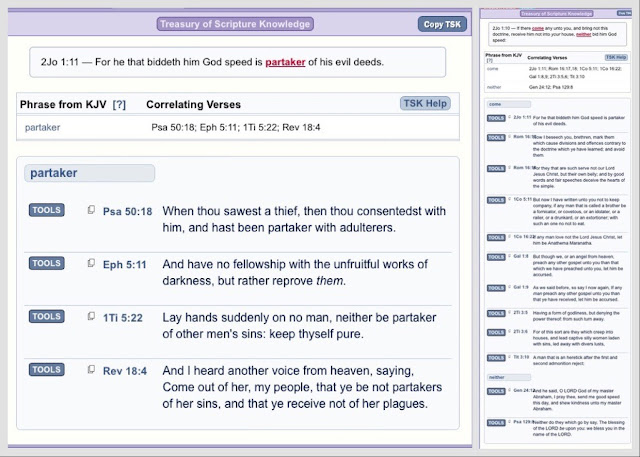Image resolution: width=640 pixels, height=457 pixels.
Task: Open the Eph 5:11 reference link
Action: point(124,265)
